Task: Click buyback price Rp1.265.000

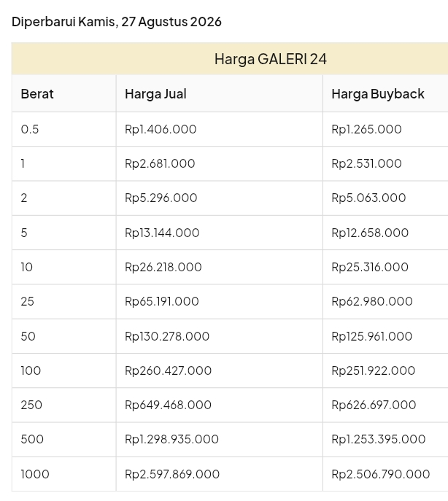Action: [x=366, y=129]
